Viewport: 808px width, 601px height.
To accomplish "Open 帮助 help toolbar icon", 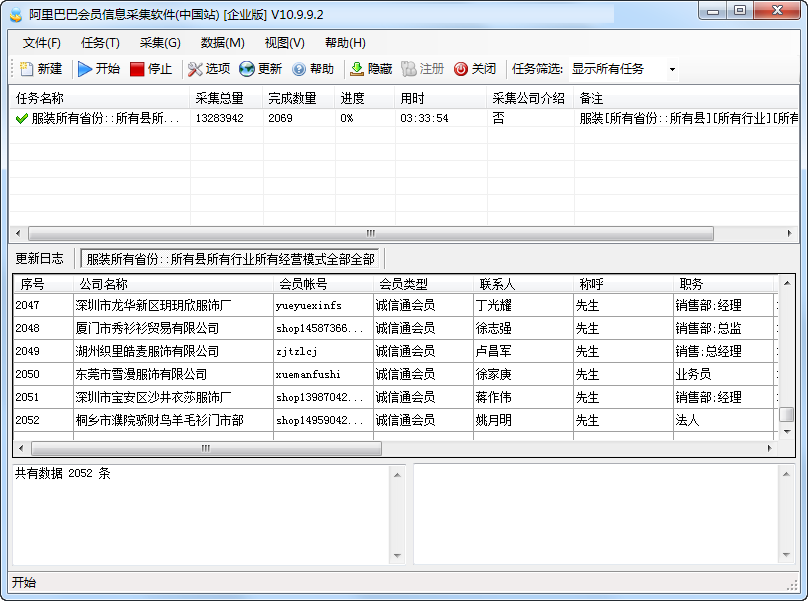I will coord(299,69).
